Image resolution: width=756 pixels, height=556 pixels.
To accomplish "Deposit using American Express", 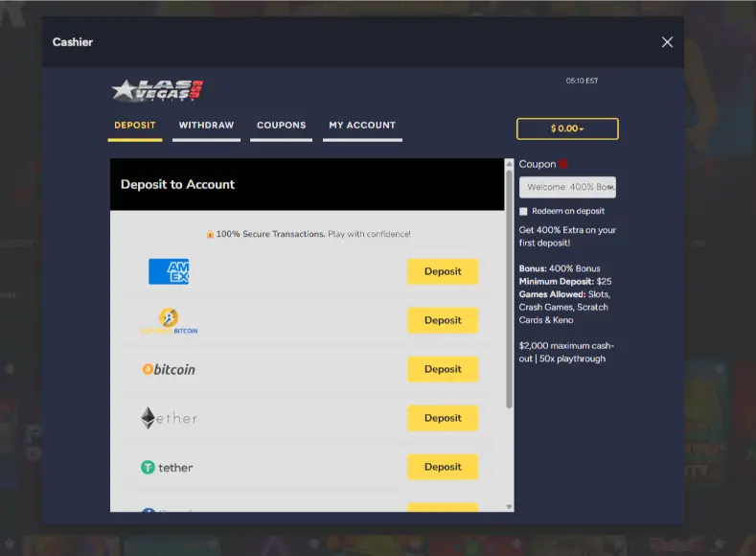I will 443,271.
